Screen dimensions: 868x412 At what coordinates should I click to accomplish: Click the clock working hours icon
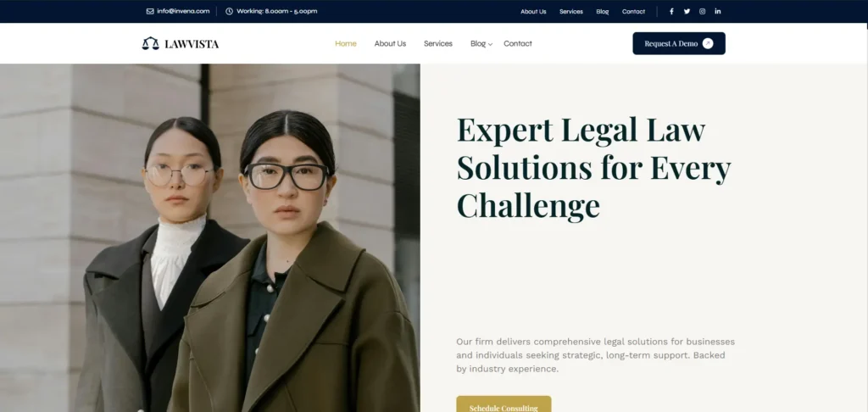click(x=229, y=11)
